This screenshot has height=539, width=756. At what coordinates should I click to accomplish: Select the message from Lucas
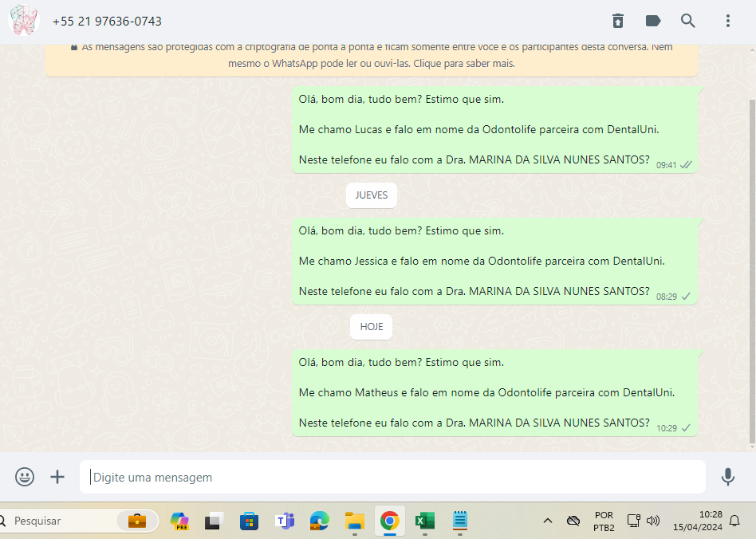(x=494, y=130)
